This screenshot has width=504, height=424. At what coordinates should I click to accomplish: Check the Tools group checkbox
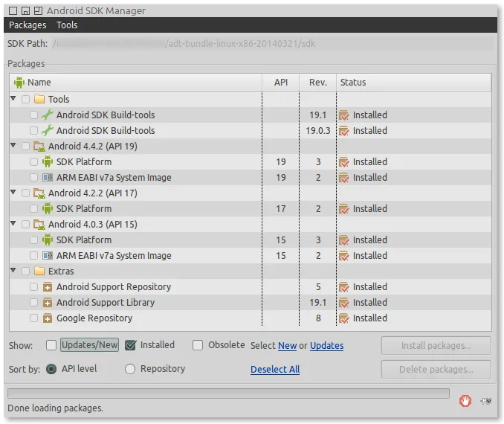[26, 99]
